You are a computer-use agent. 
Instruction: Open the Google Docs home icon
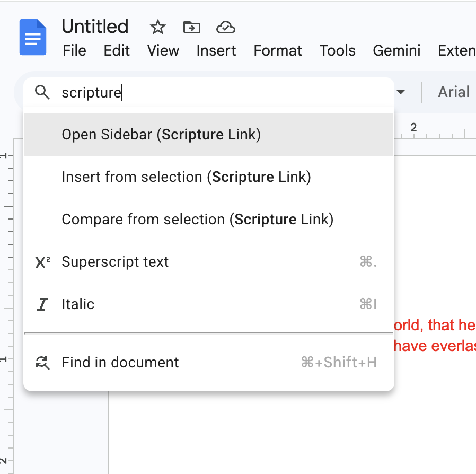coord(33,37)
